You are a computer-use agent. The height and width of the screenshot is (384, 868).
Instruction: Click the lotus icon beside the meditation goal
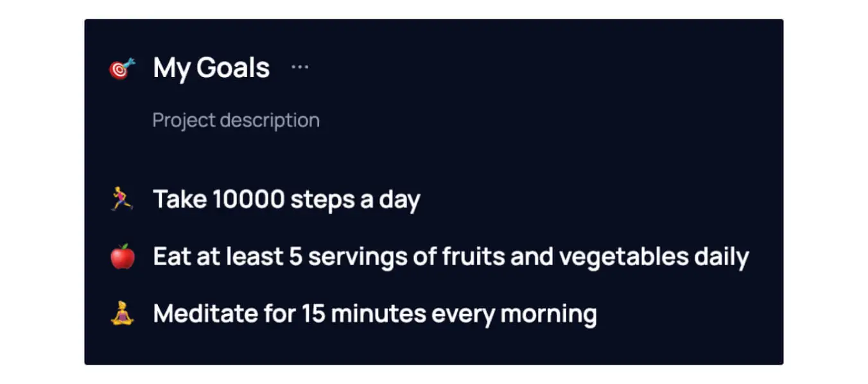click(x=122, y=313)
